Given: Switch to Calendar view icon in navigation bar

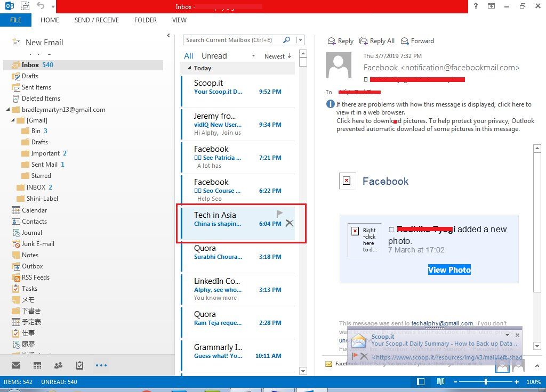Looking at the screenshot, I should pyautogui.click(x=37, y=365).
